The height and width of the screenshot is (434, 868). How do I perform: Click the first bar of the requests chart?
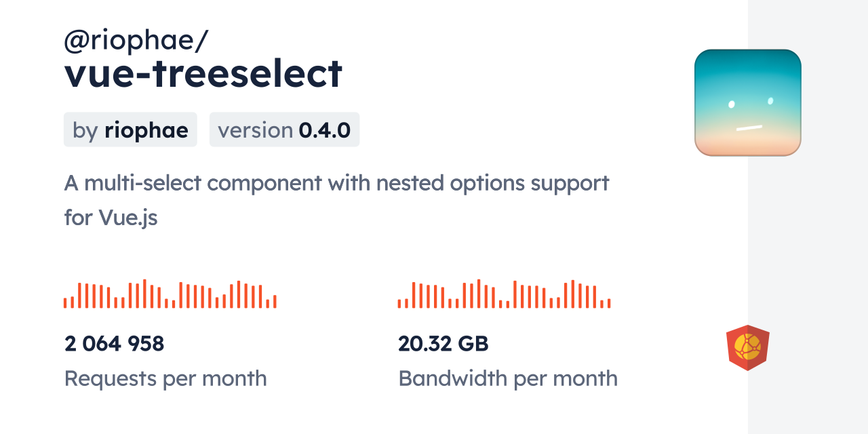tap(66, 303)
